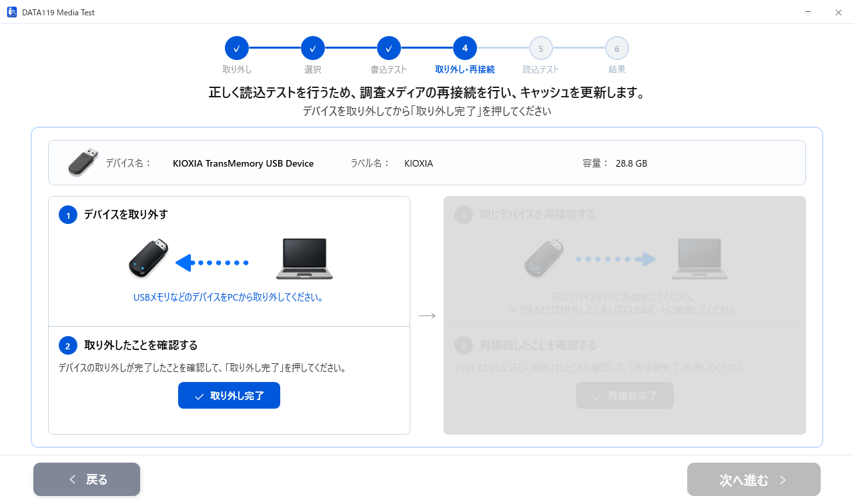Screen dimensions: 854x504
Task: Click the USB drive icon beside デバイス名
Action: 83,163
